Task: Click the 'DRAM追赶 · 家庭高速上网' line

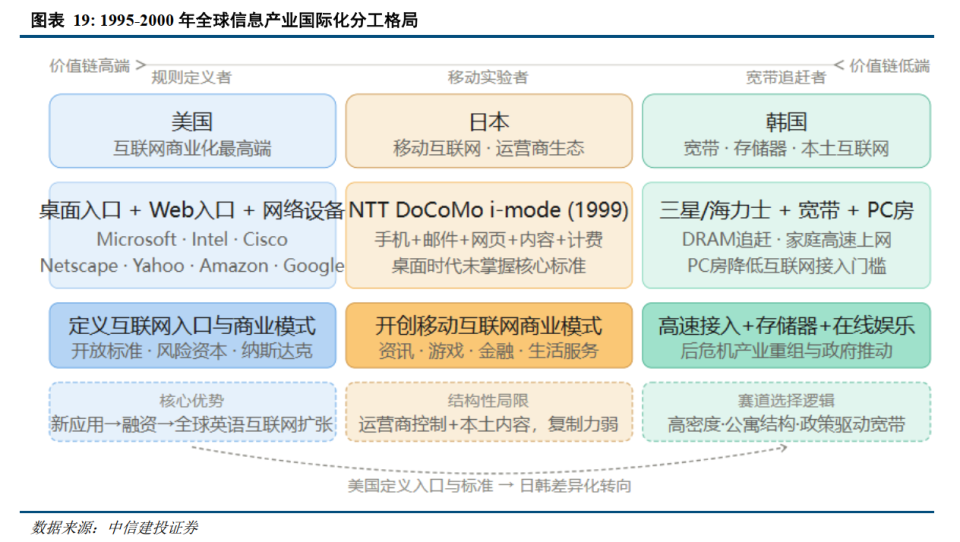Action: click(786, 239)
